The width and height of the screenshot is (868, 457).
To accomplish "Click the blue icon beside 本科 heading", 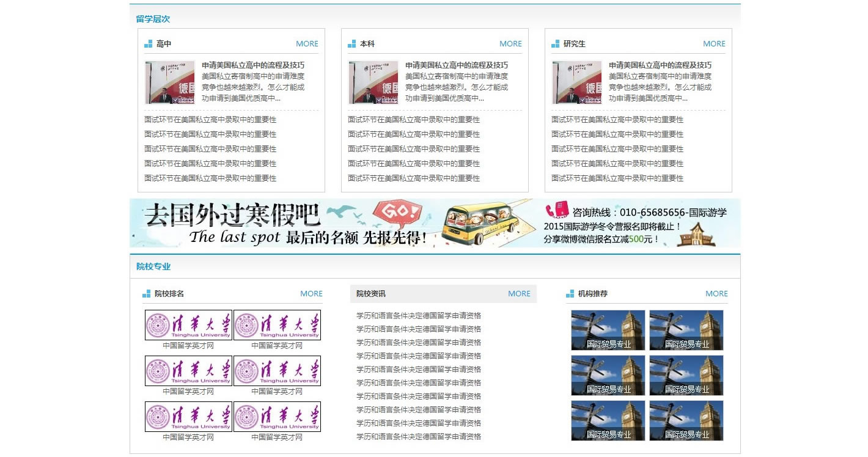I will pos(351,43).
